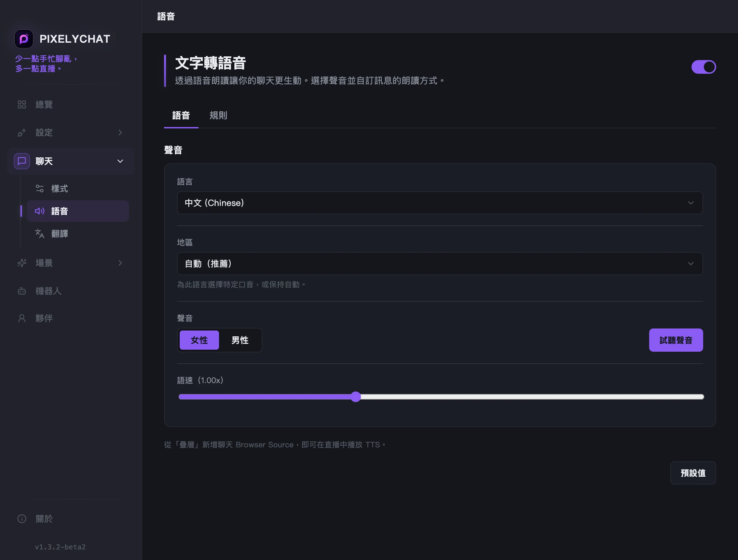Open the translate (翻譯) submenu item

78,234
